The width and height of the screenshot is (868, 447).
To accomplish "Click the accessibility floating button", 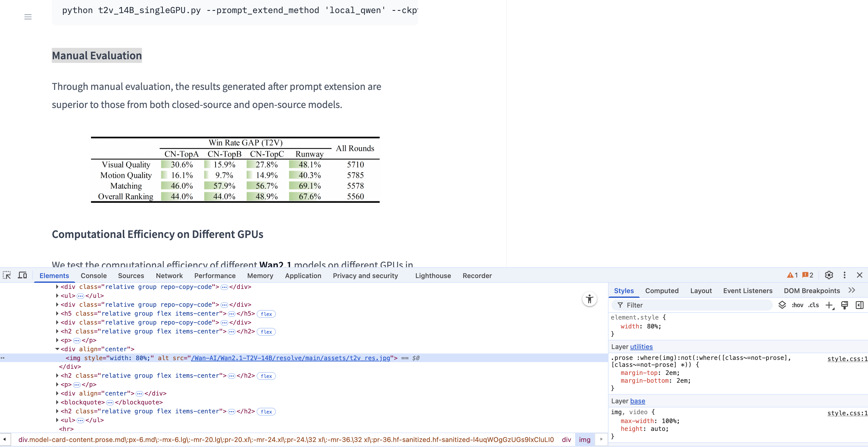I will click(589, 299).
